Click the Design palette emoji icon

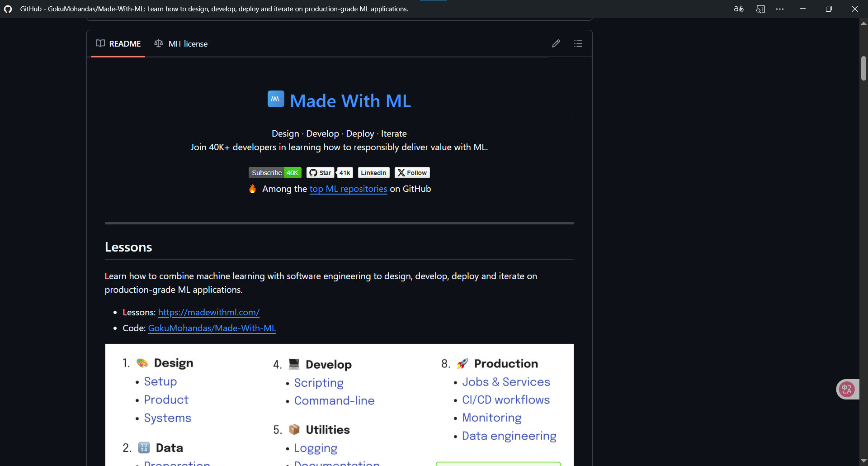(142, 363)
